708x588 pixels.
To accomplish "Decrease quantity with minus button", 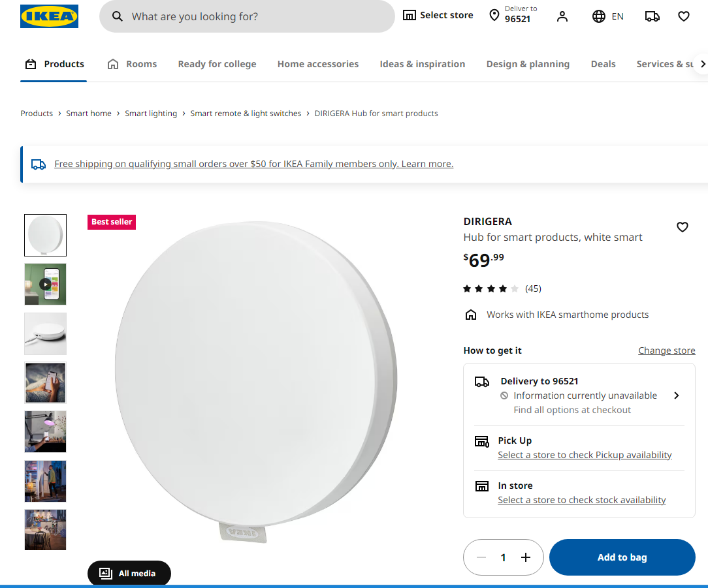I will pos(481,557).
